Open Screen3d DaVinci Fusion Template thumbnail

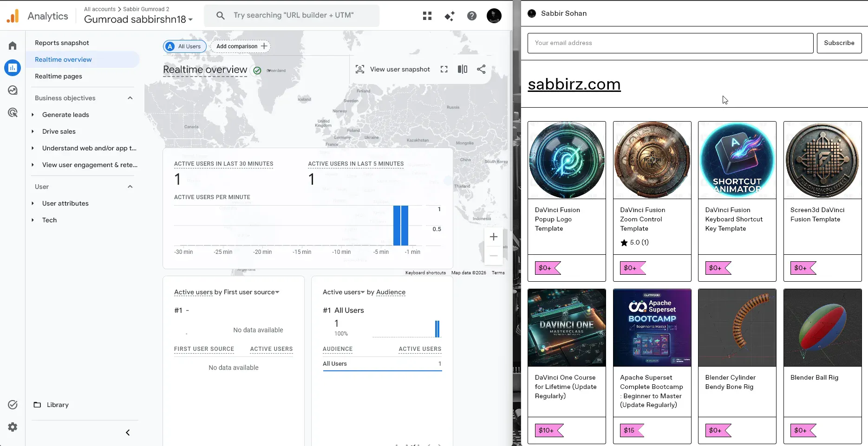pos(822,160)
